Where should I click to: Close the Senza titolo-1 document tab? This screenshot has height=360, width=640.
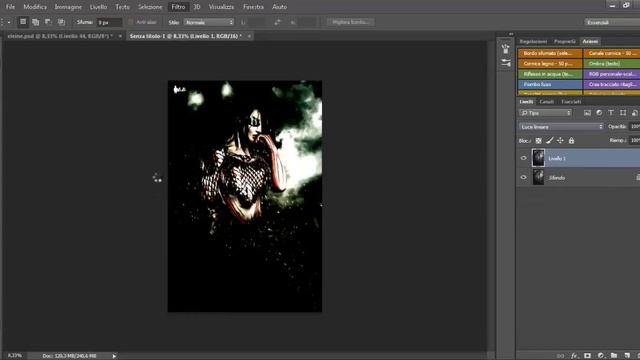249,36
